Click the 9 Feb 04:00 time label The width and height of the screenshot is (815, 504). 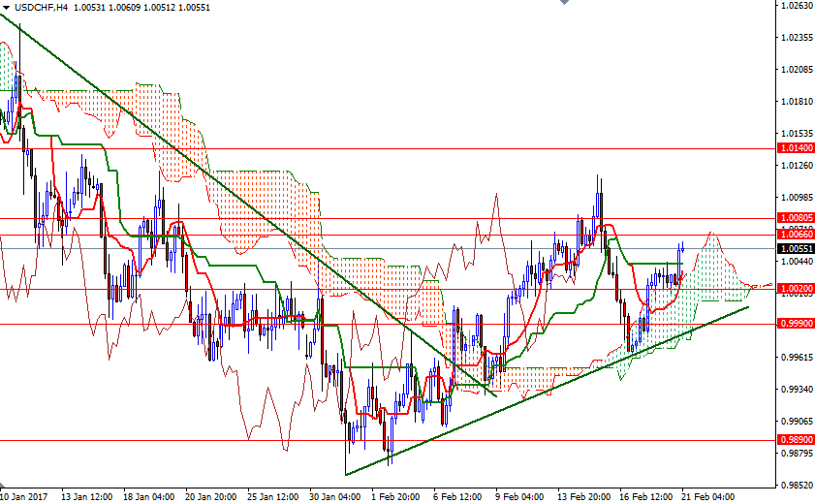(x=519, y=496)
